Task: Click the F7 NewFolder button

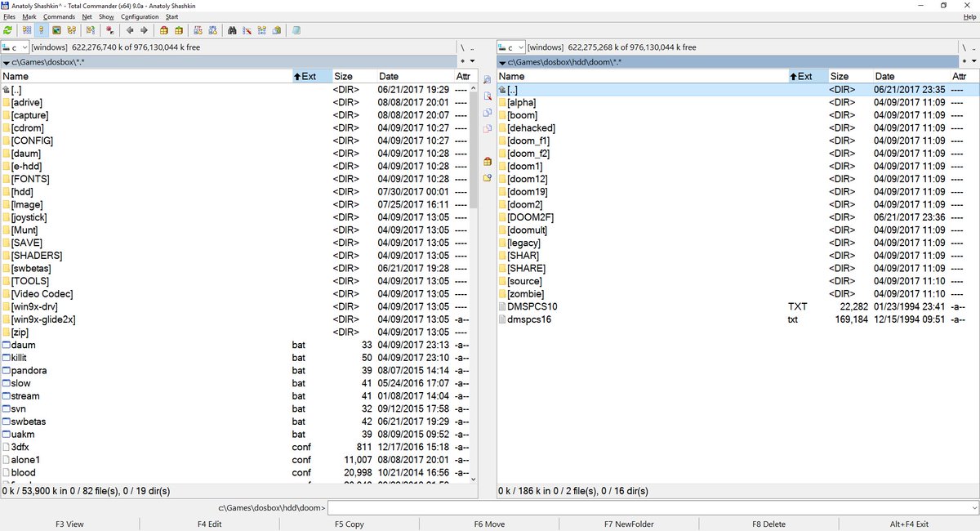Action: pos(629,524)
